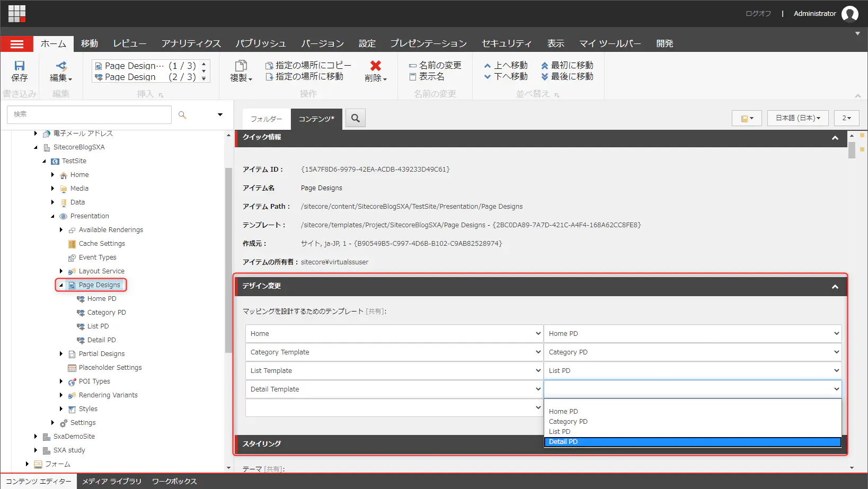Image resolution: width=868 pixels, height=489 pixels.
Task: Select List PD in dropdown list
Action: [x=693, y=432]
